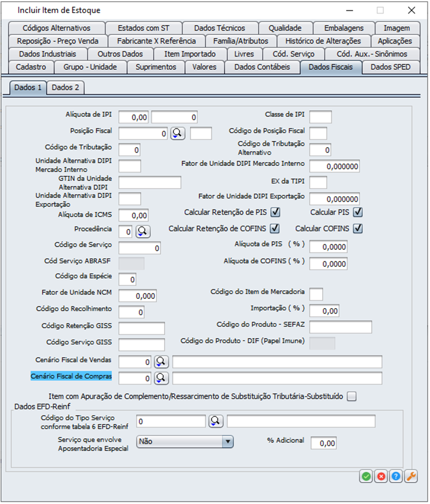Open the EFD-Reinf service type lookup

216,421
